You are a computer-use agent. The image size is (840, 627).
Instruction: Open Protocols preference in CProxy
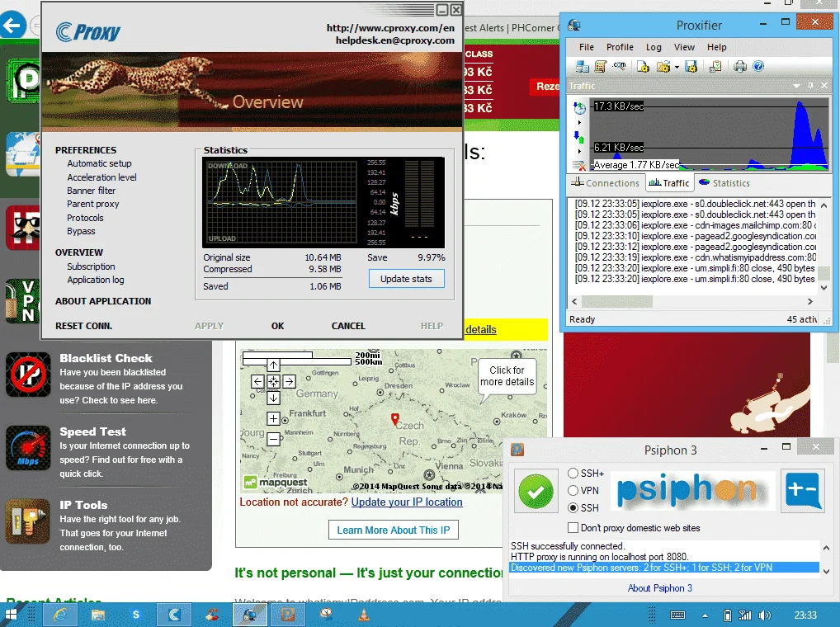85,218
